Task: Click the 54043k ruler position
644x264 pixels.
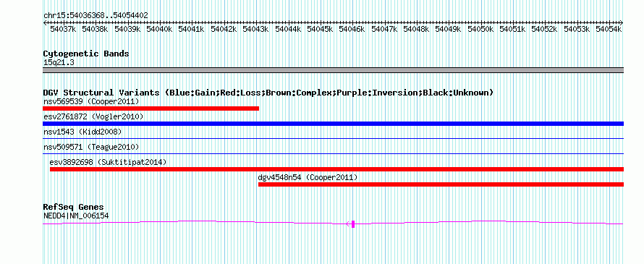Action: click(255, 29)
